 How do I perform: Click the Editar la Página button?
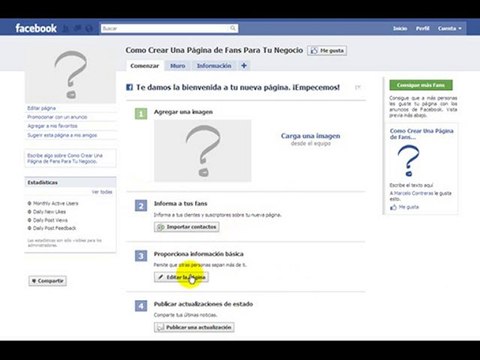coord(181,277)
